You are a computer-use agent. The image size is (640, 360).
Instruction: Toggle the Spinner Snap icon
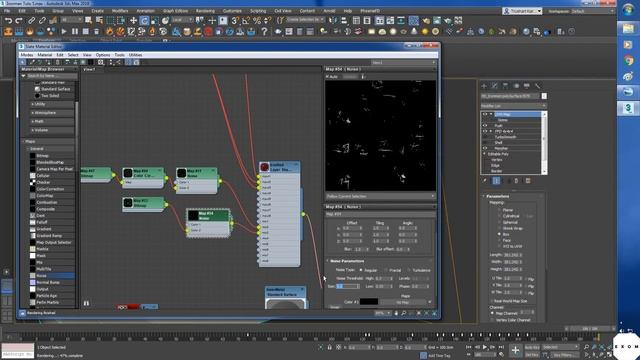click(267, 20)
